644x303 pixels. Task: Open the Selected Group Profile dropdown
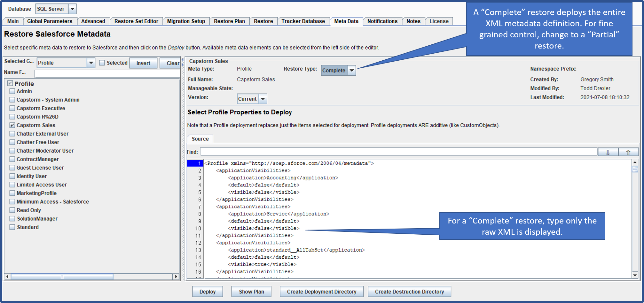click(x=66, y=63)
